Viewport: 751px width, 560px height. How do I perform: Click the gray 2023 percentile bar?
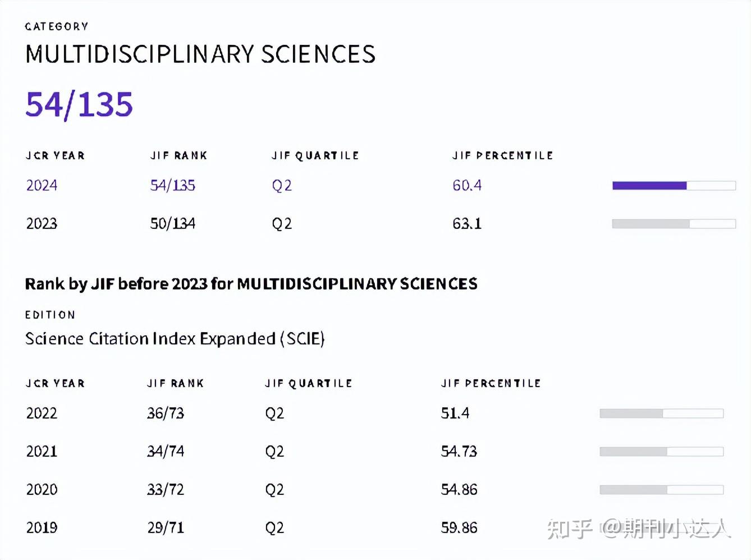[x=674, y=224]
